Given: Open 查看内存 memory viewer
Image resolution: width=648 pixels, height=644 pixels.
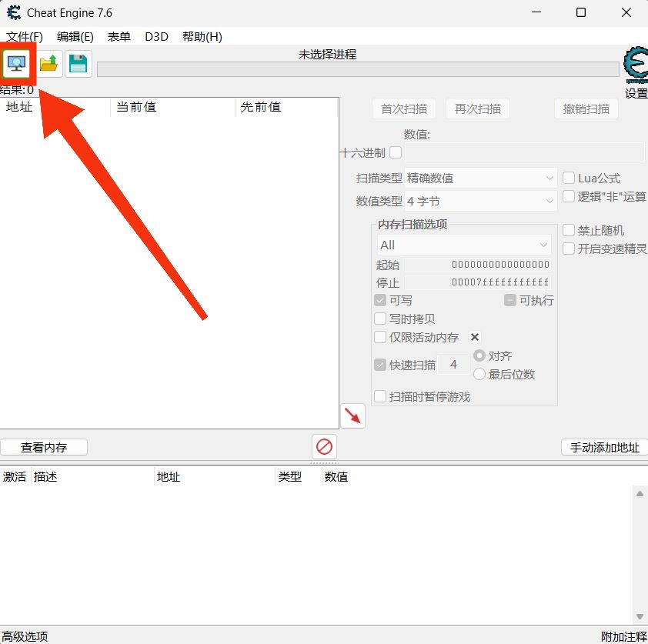Looking at the screenshot, I should [44, 447].
